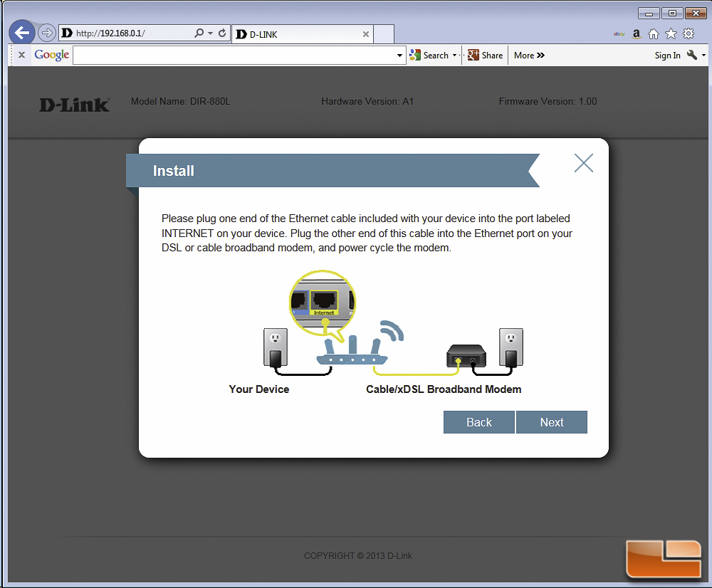Click Sign In on the Google toolbar
The height and width of the screenshot is (588, 712).
[x=667, y=56]
